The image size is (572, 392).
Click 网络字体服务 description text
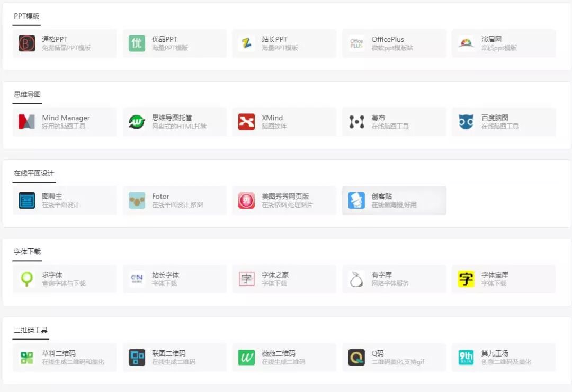(390, 283)
